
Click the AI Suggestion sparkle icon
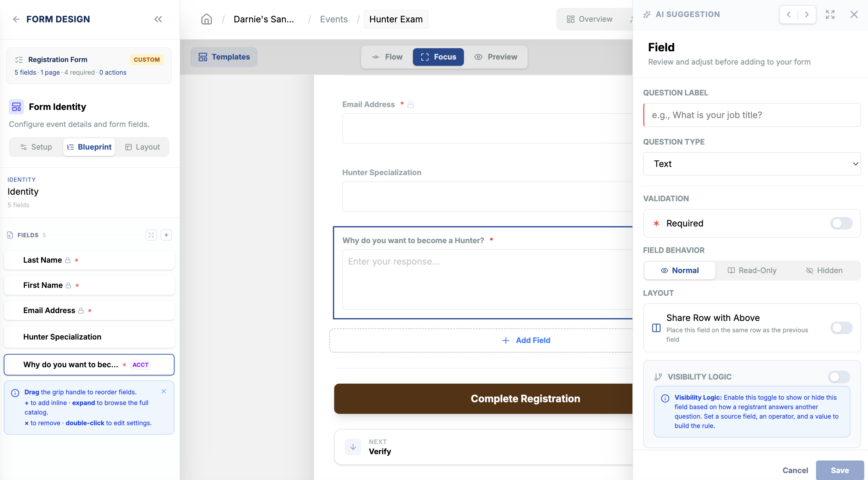click(647, 14)
